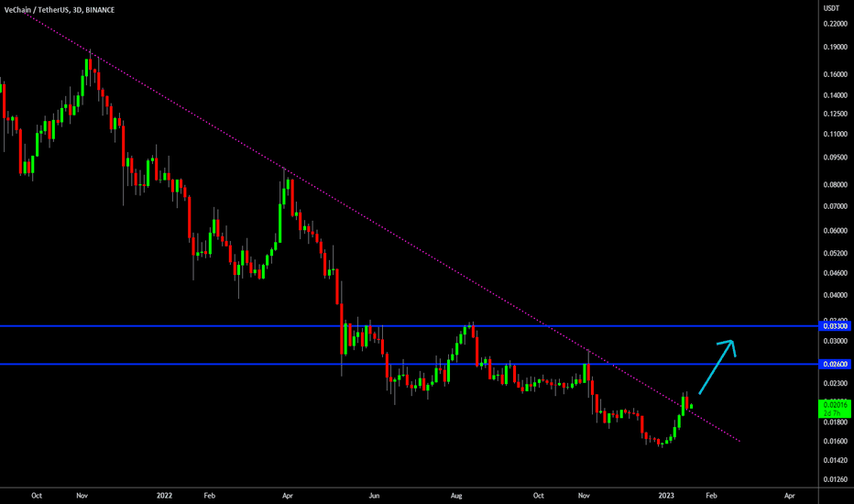Click the 0.01260 price axis value
Screen dimensions: 854x504
[836, 479]
